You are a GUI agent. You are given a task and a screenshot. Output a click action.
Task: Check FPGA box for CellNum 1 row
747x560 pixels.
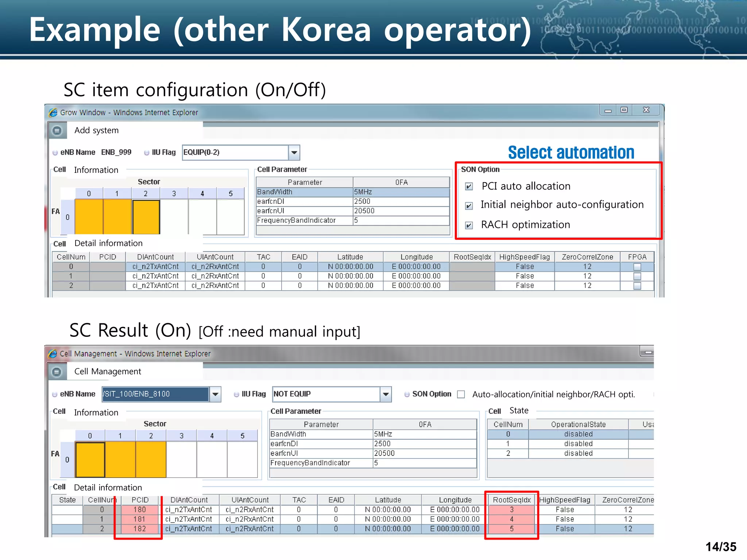[637, 276]
